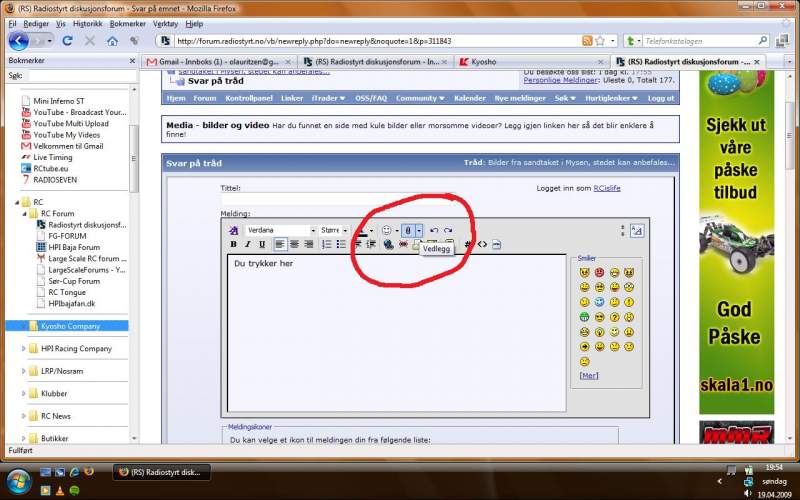Click the [Mer] link under smilies

click(x=589, y=375)
